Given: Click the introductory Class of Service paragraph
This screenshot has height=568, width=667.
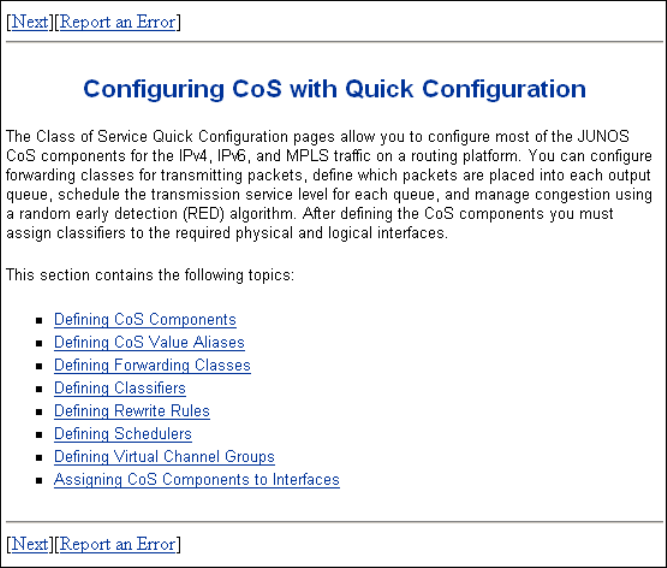Looking at the screenshot, I should pos(330,184).
